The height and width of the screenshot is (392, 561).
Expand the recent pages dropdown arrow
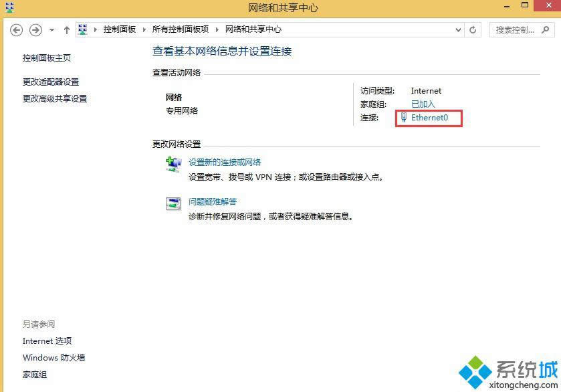pos(51,30)
